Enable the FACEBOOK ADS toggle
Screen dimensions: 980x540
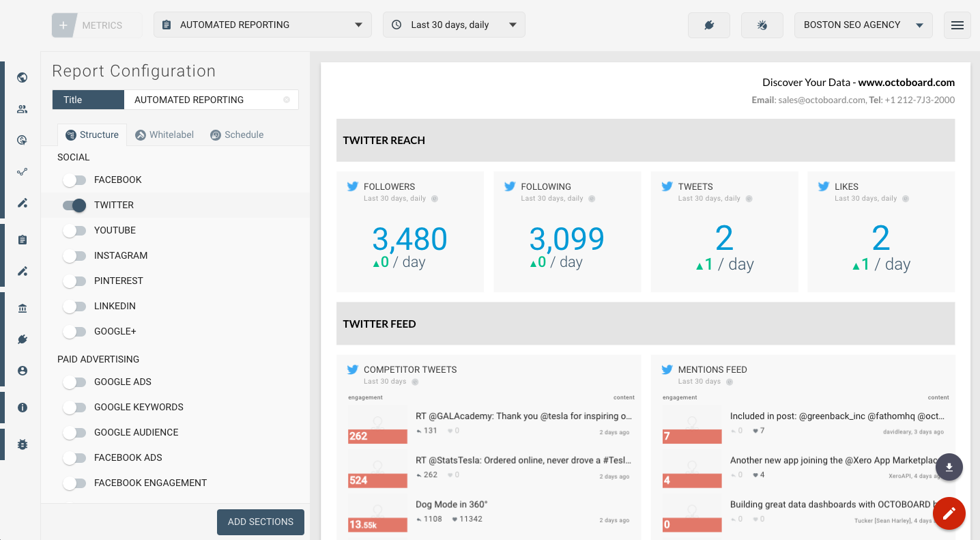(74, 457)
